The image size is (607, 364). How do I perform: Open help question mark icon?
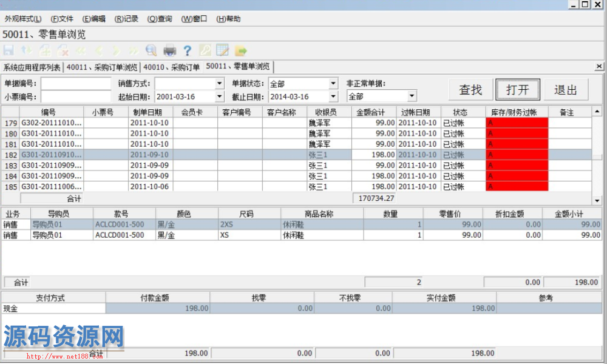tap(188, 51)
